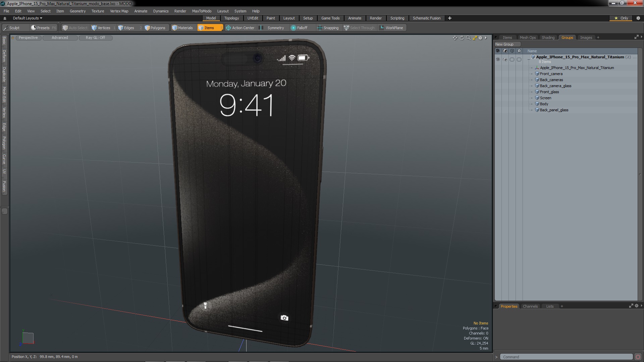
Task: Click into the Command input field
Action: 566,357
